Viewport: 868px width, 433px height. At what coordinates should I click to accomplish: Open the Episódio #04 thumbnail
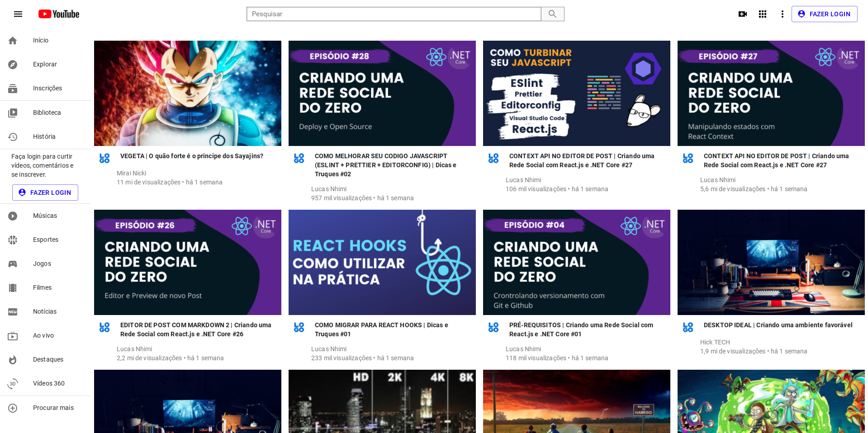[577, 262]
